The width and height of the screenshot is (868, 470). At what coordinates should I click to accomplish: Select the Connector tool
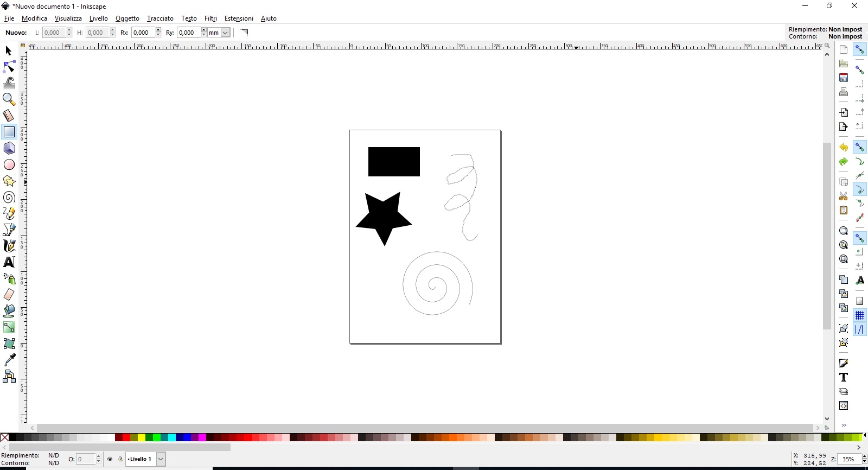9,376
